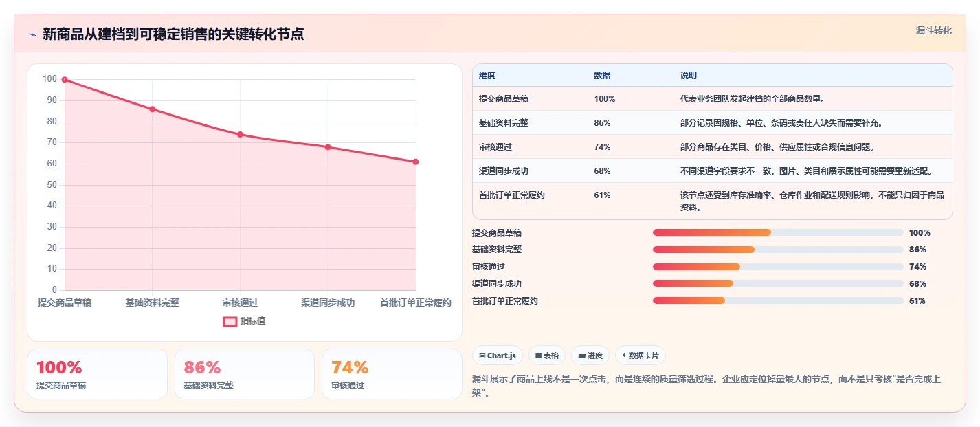This screenshot has width=980, height=427.
Task: Click the 漏斗转化 label in header
Action: [x=934, y=30]
